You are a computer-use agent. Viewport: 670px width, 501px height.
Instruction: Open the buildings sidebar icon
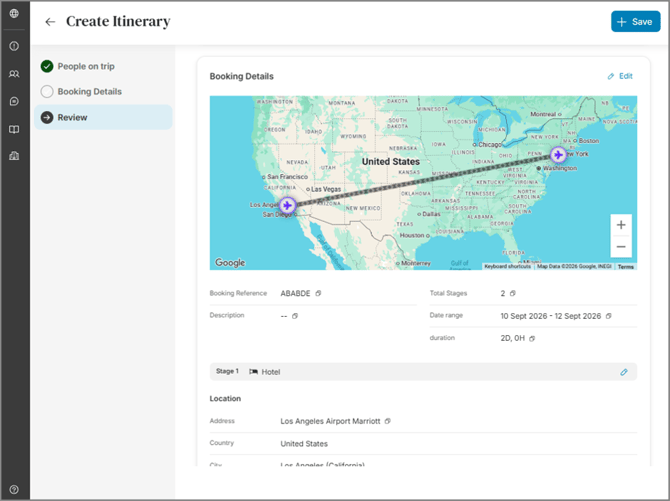pos(14,156)
